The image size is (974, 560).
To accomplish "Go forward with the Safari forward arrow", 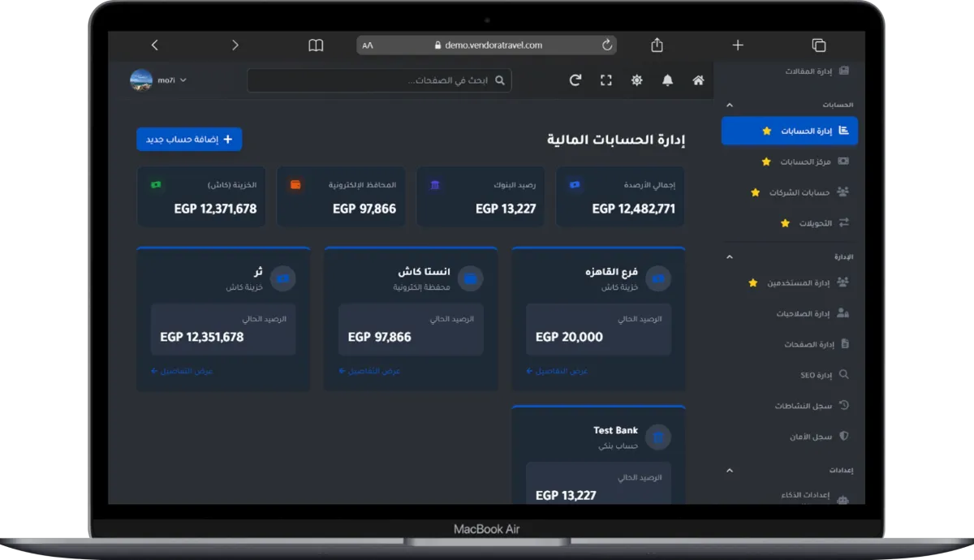I will [x=235, y=45].
